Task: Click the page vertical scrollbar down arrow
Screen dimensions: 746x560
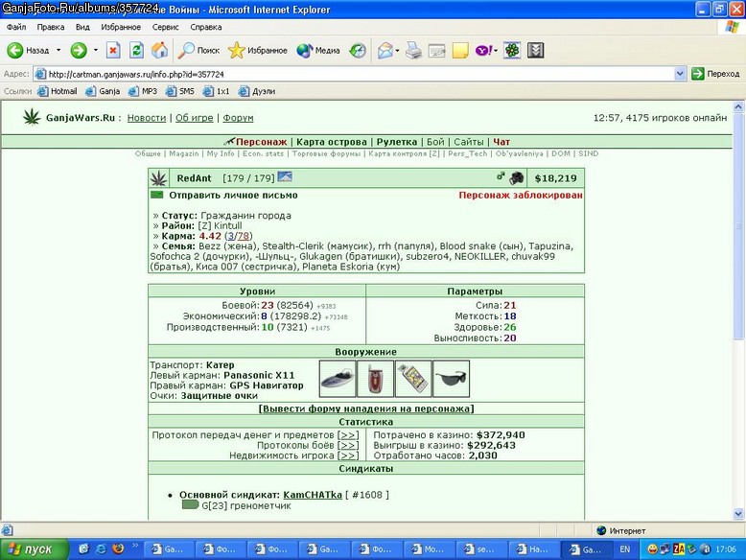Action: (738, 514)
